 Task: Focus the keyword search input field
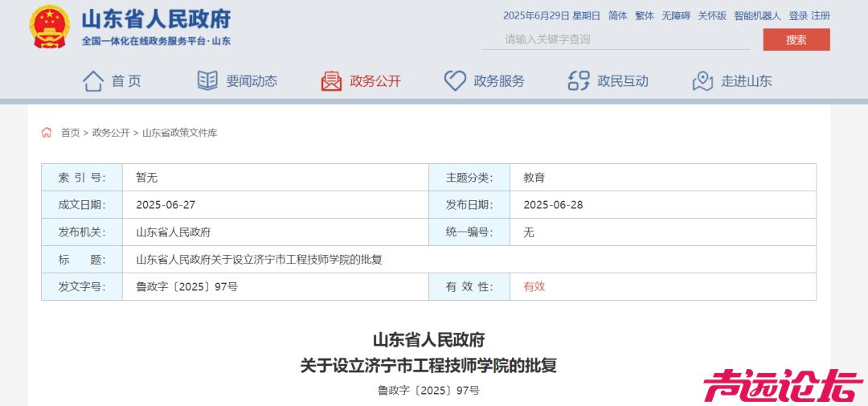click(x=616, y=39)
